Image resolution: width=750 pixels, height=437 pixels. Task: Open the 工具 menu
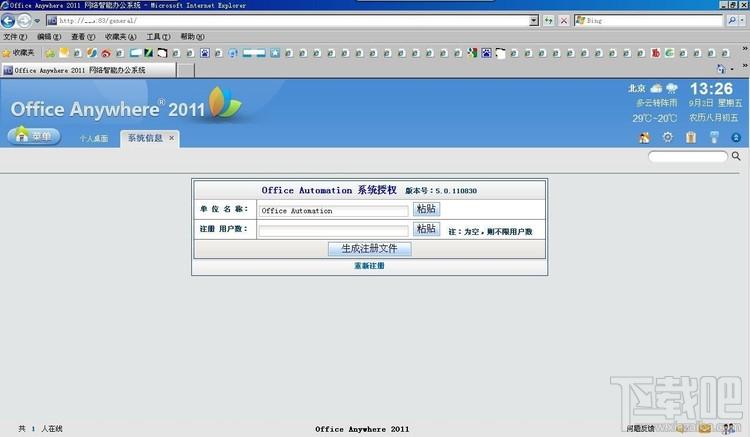click(158, 37)
